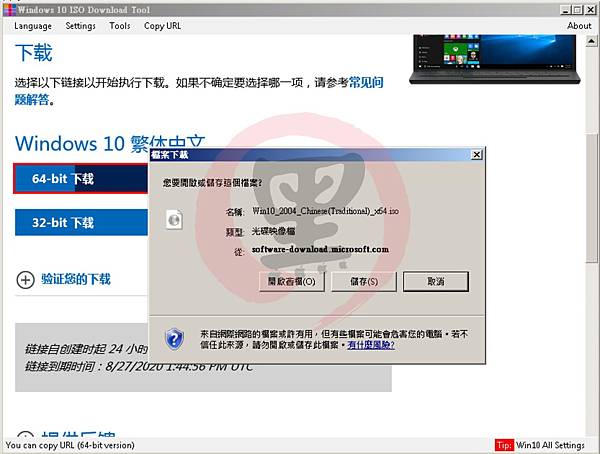The image size is (600, 454).
Task: Click the Windows 10 ISO Download Tool app icon
Action: [x=9, y=10]
